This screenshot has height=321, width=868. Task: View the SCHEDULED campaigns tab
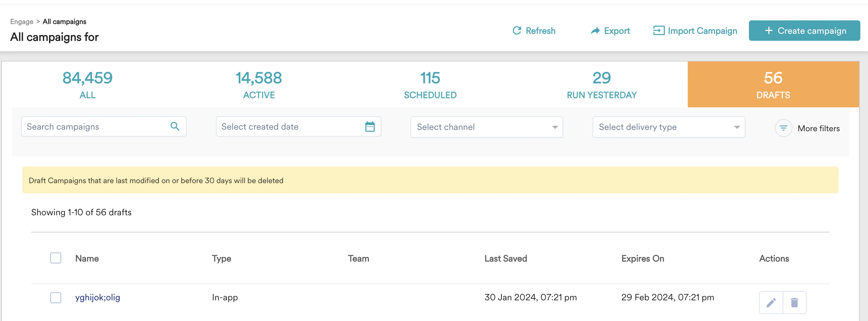(x=430, y=84)
